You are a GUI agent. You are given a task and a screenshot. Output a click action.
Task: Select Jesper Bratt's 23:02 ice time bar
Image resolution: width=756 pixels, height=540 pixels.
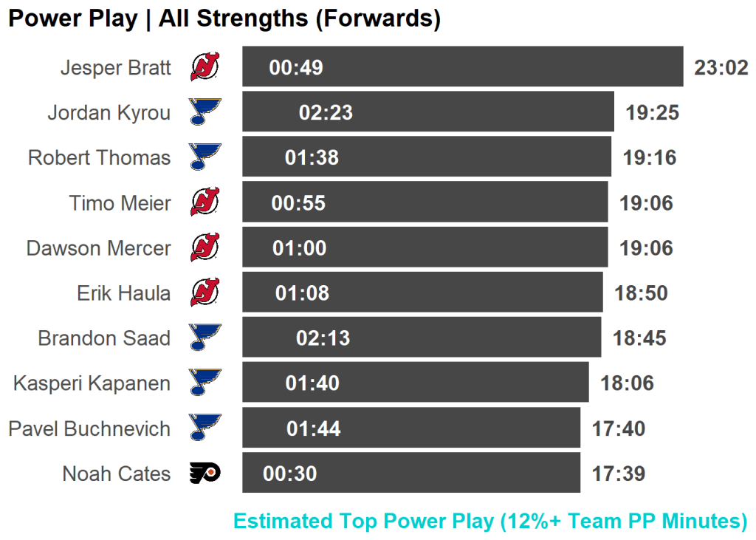[x=462, y=67]
